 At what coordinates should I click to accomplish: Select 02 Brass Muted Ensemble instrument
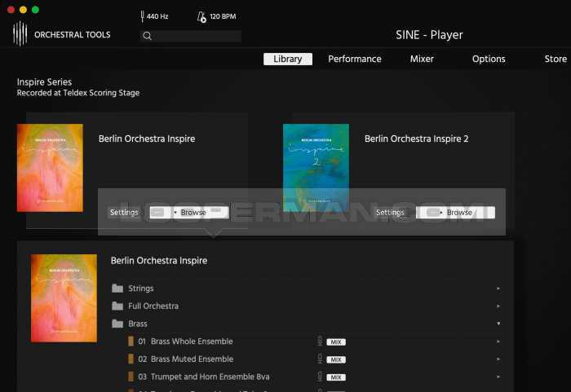pyautogui.click(x=186, y=359)
